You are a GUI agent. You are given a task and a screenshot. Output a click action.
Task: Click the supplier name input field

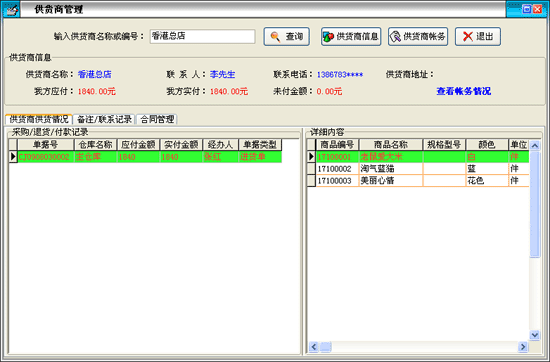point(202,36)
